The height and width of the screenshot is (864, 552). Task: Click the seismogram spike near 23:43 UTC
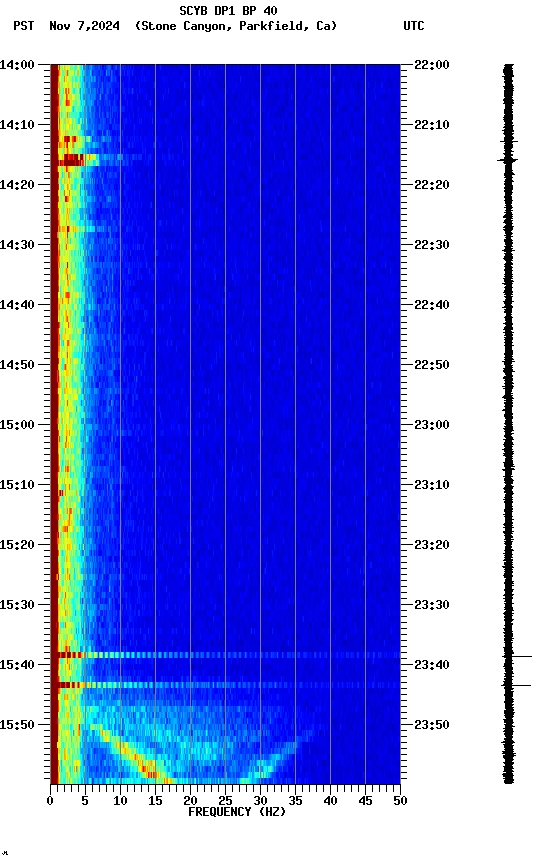point(517,685)
